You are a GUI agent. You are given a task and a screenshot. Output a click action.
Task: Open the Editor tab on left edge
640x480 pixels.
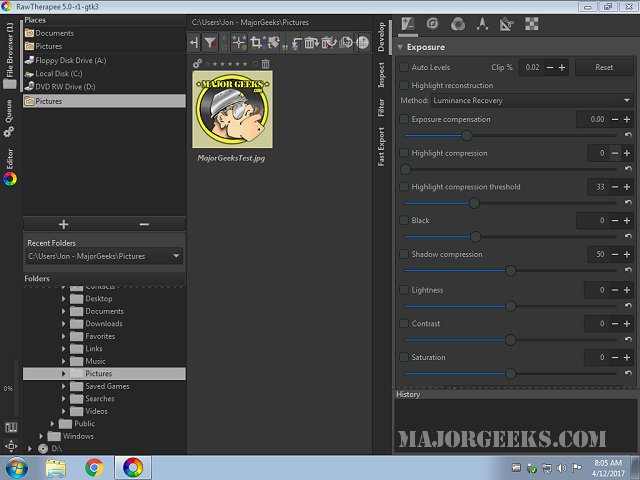tap(9, 167)
